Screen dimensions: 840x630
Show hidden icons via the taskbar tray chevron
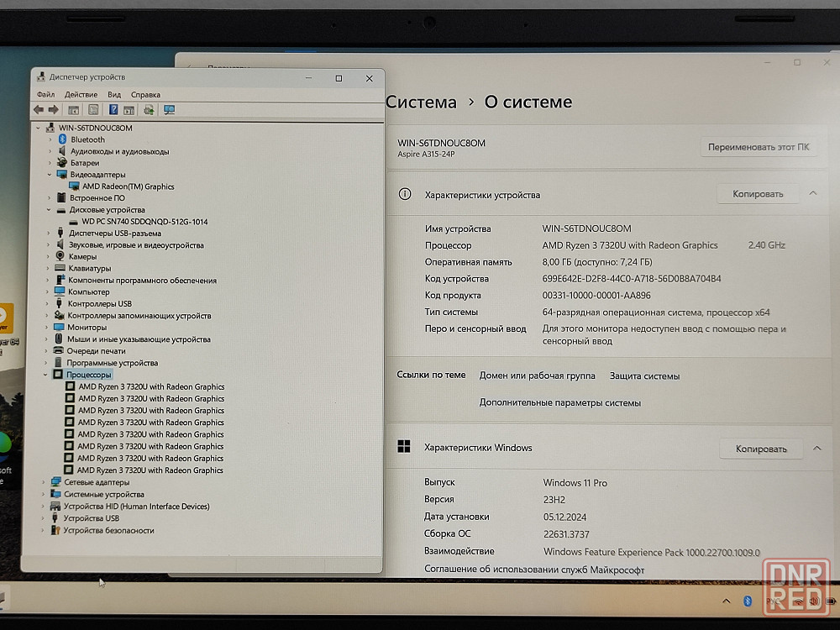pos(726,601)
